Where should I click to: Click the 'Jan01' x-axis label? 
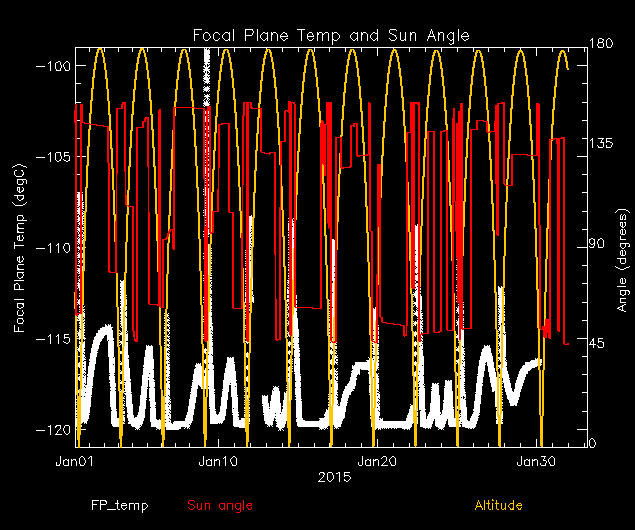[74, 462]
